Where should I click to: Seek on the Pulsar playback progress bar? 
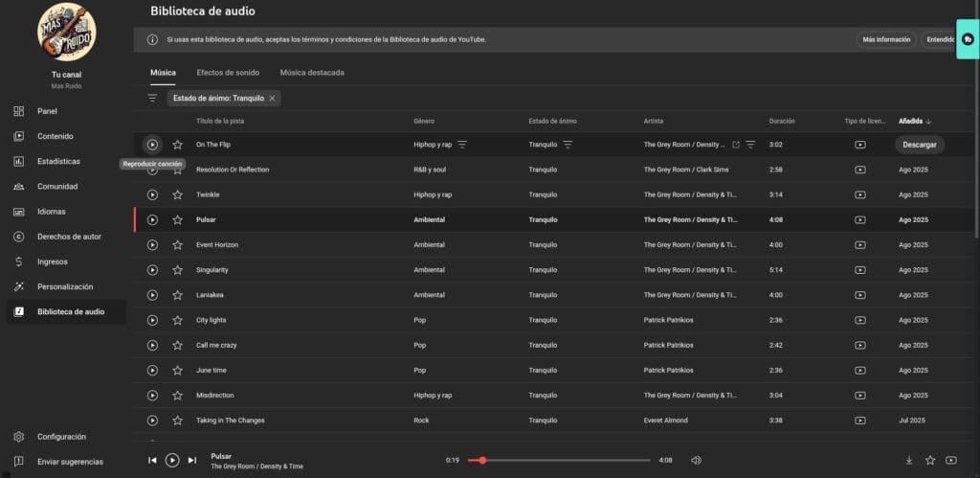click(x=559, y=461)
